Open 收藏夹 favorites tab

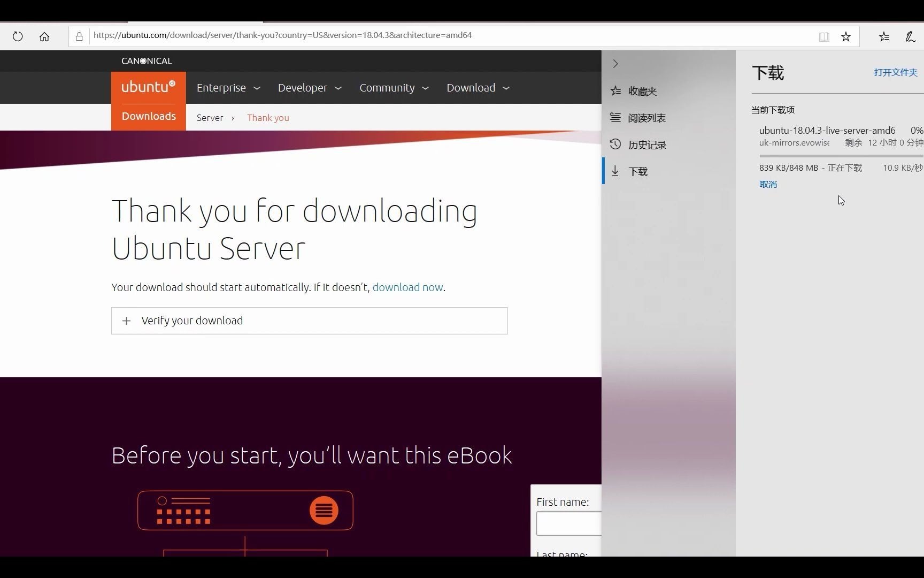[669, 91]
